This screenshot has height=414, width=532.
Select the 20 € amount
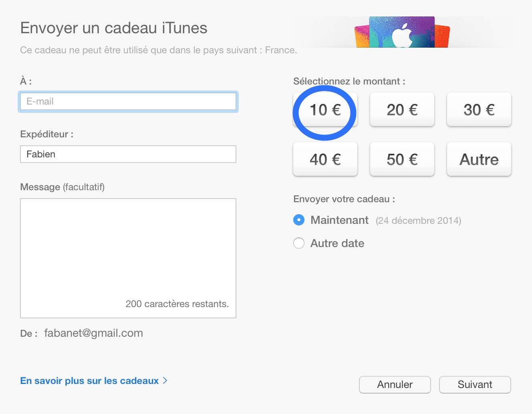tap(402, 110)
